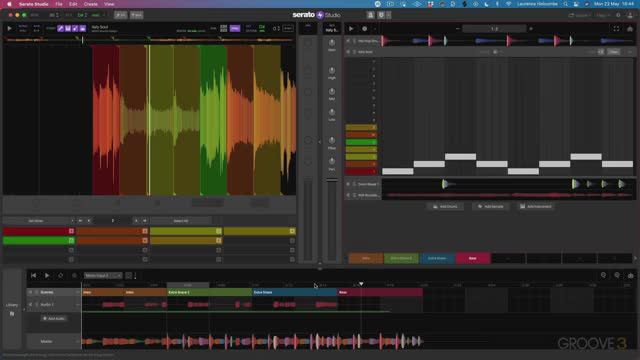This screenshot has height=360, width=640.
Task: Open the File menu
Action: pyautogui.click(x=59, y=4)
